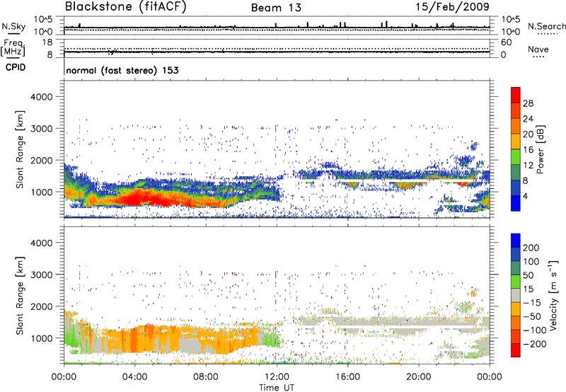The height and width of the screenshot is (392, 566).
Task: Click the "60" Nave axis tick
Action: [x=506, y=42]
